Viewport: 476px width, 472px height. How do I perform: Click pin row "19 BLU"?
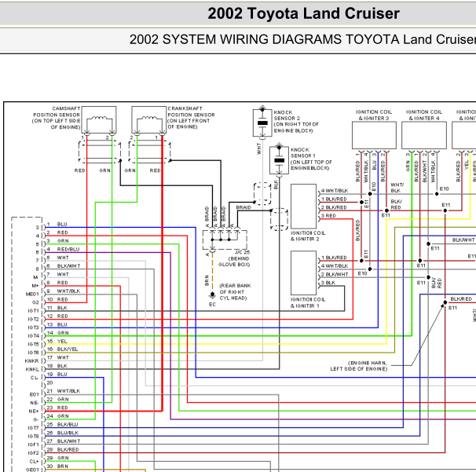coord(57,375)
